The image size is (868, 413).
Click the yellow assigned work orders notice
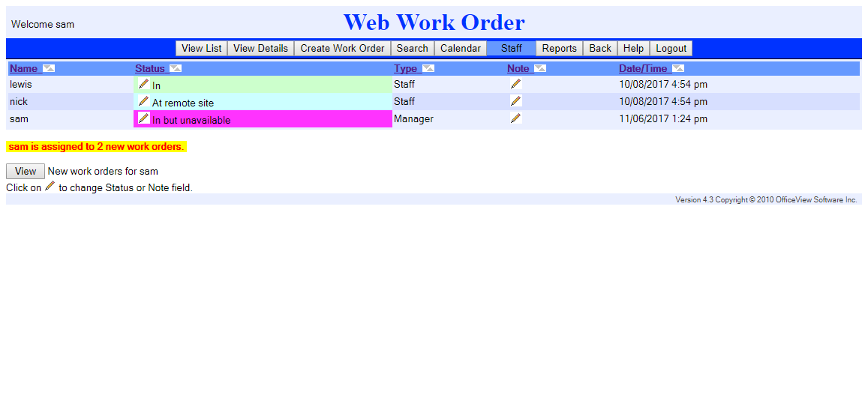pyautogui.click(x=96, y=147)
